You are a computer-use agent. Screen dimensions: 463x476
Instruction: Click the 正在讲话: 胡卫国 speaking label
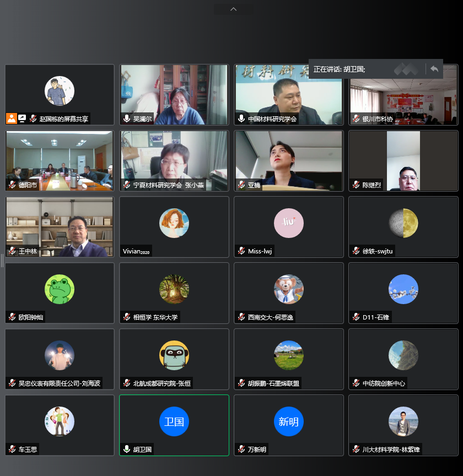point(340,69)
